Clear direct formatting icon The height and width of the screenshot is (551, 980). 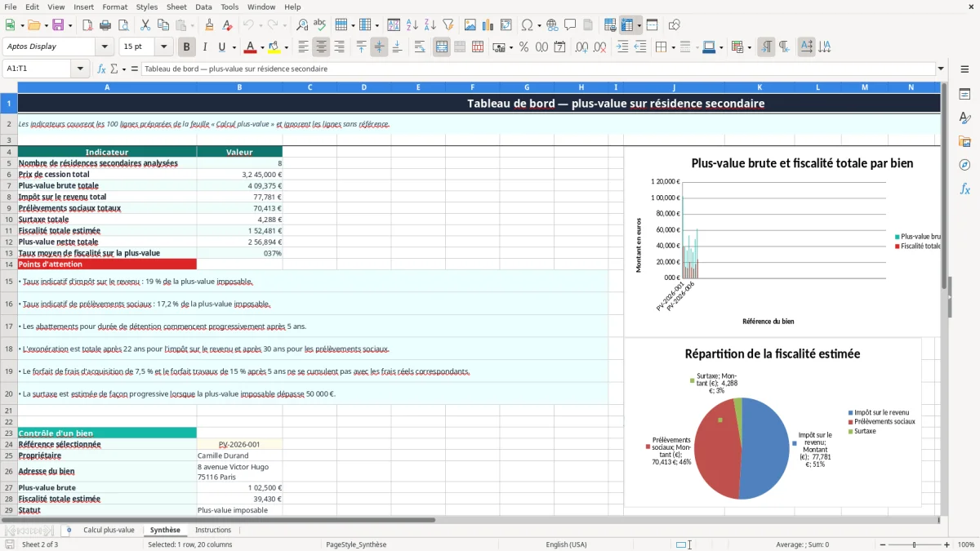(x=226, y=25)
